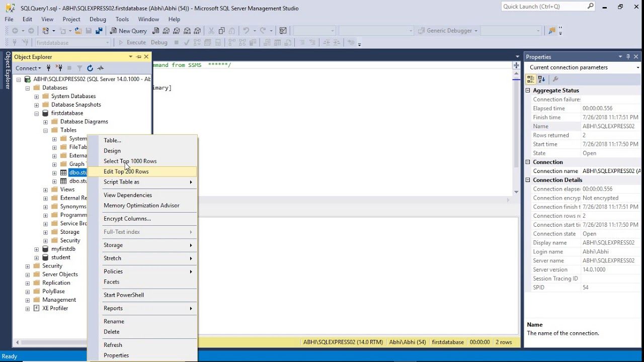
Task: Open Properties from the context menu
Action: (142, 355)
